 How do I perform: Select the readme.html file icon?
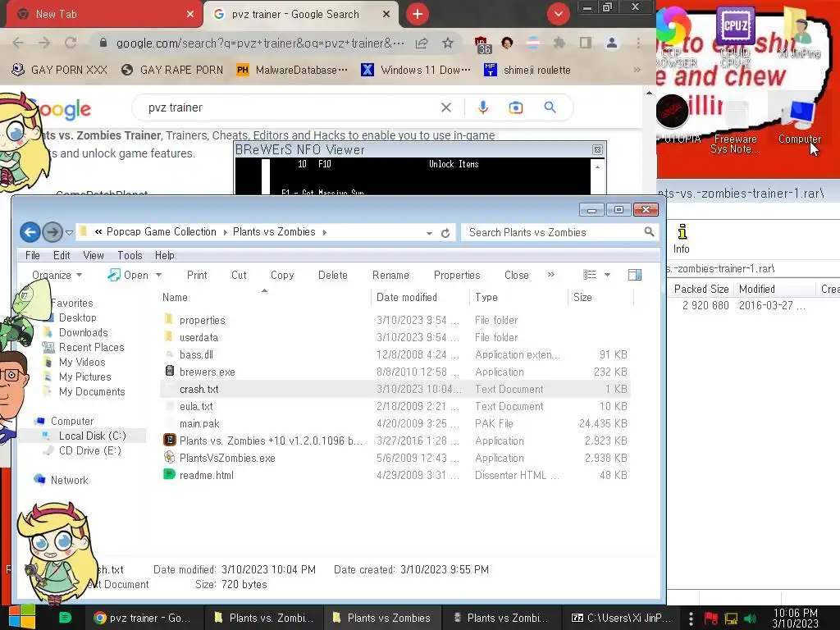coord(169,474)
